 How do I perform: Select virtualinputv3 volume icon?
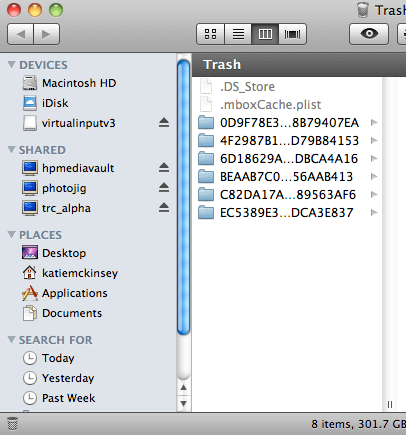[30, 123]
